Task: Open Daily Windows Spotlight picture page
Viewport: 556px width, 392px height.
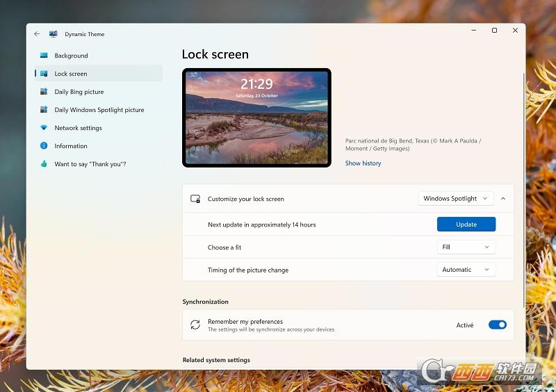Action: [99, 110]
